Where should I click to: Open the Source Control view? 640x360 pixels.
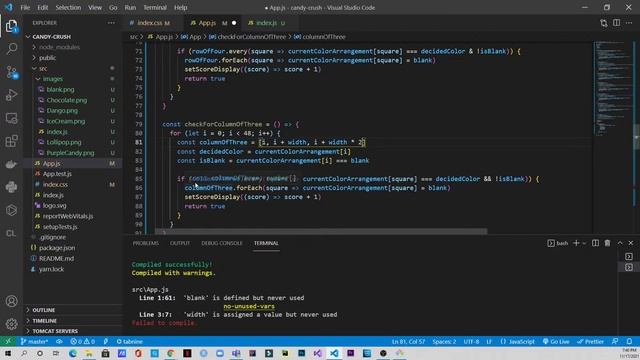(11, 72)
